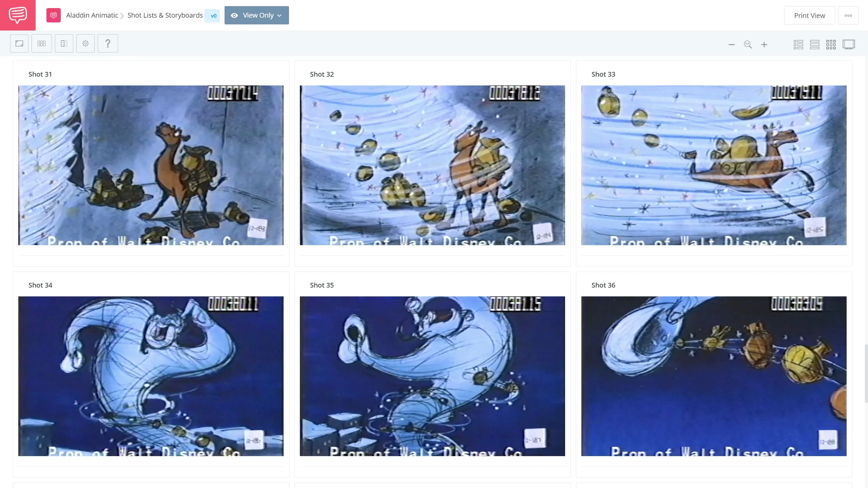Viewport: 868px width, 488px height.
Task: Select the help question mark icon
Action: pyautogui.click(x=107, y=43)
